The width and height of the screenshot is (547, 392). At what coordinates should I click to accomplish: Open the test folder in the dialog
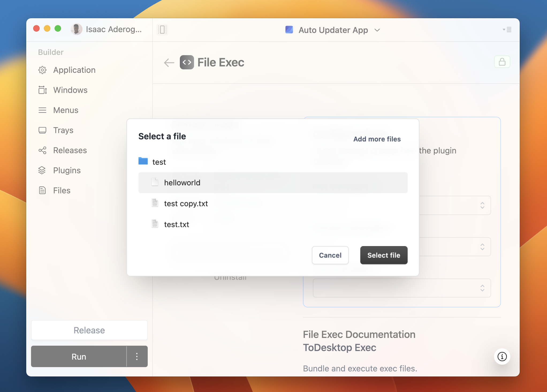(159, 162)
